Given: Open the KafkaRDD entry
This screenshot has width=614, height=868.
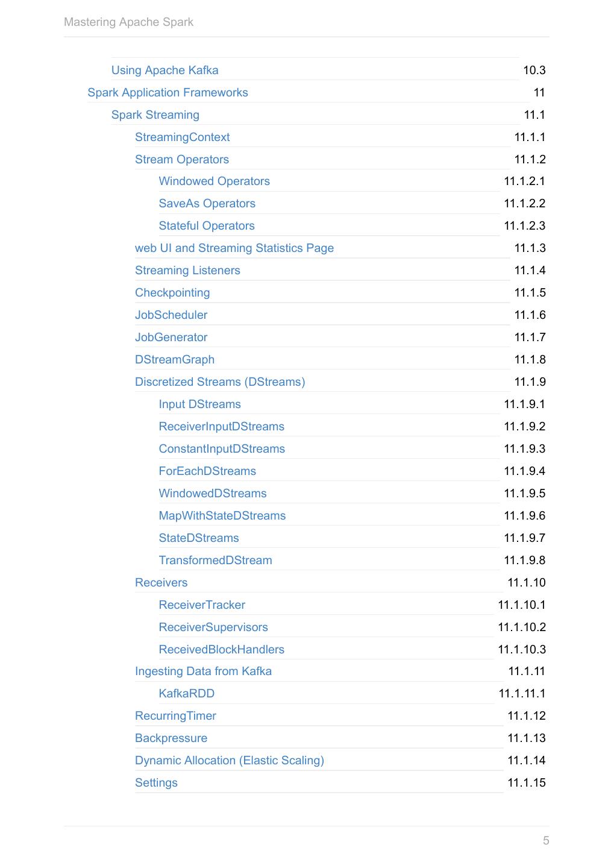Looking at the screenshot, I should click(186, 693).
